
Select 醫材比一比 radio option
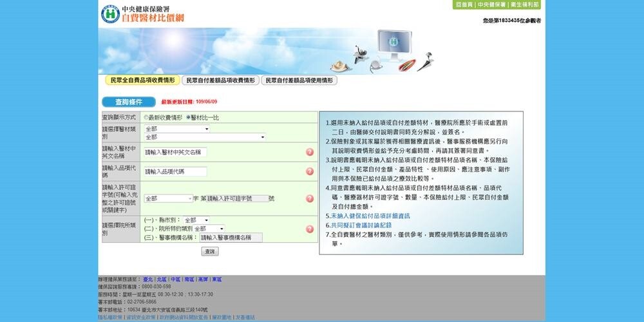pyautogui.click(x=189, y=117)
